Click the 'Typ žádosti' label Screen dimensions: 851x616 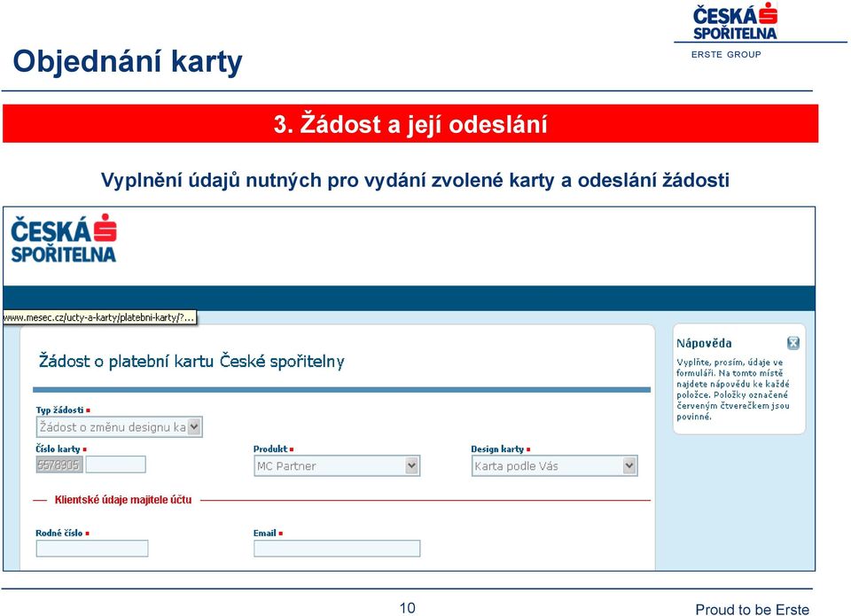(x=59, y=409)
